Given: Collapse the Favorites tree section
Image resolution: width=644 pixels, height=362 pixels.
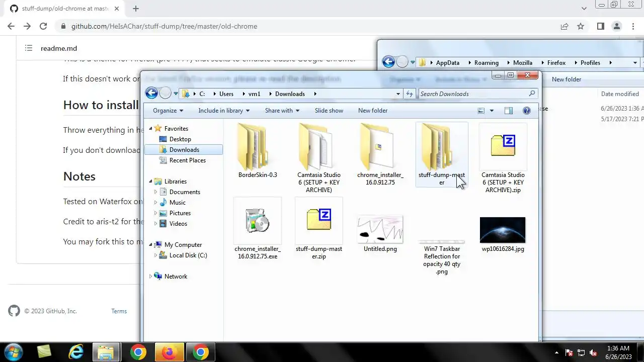Looking at the screenshot, I should tap(150, 129).
